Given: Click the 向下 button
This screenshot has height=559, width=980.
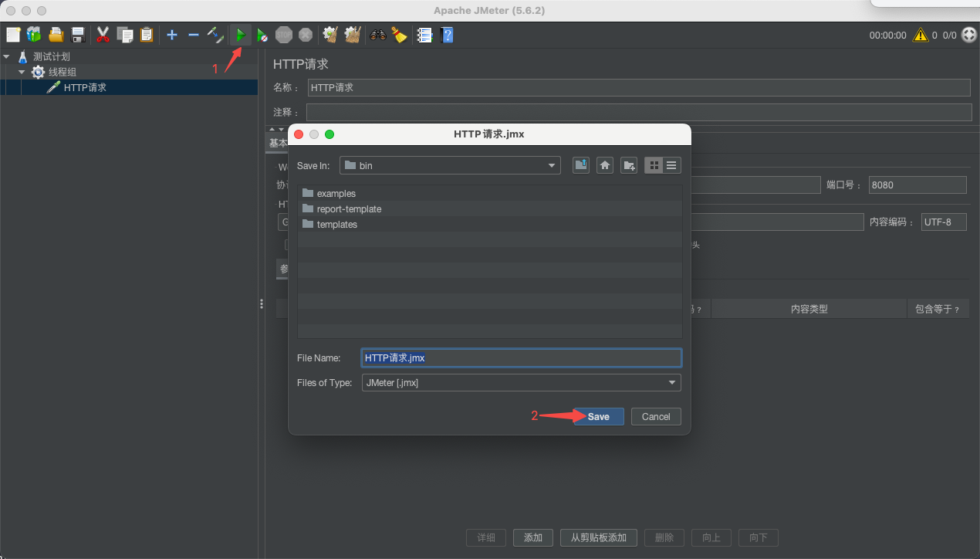Looking at the screenshot, I should (x=759, y=537).
